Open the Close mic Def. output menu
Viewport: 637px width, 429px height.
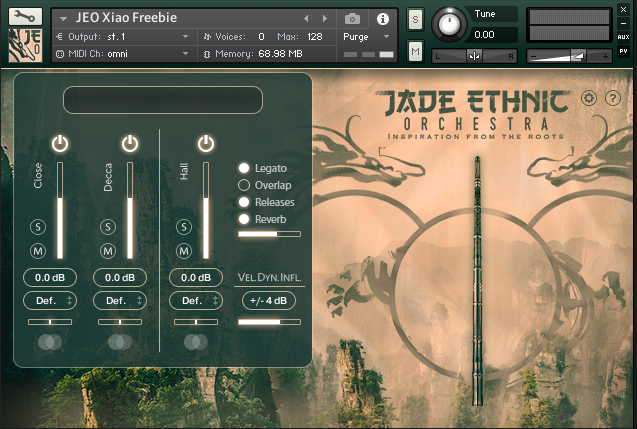(50, 301)
